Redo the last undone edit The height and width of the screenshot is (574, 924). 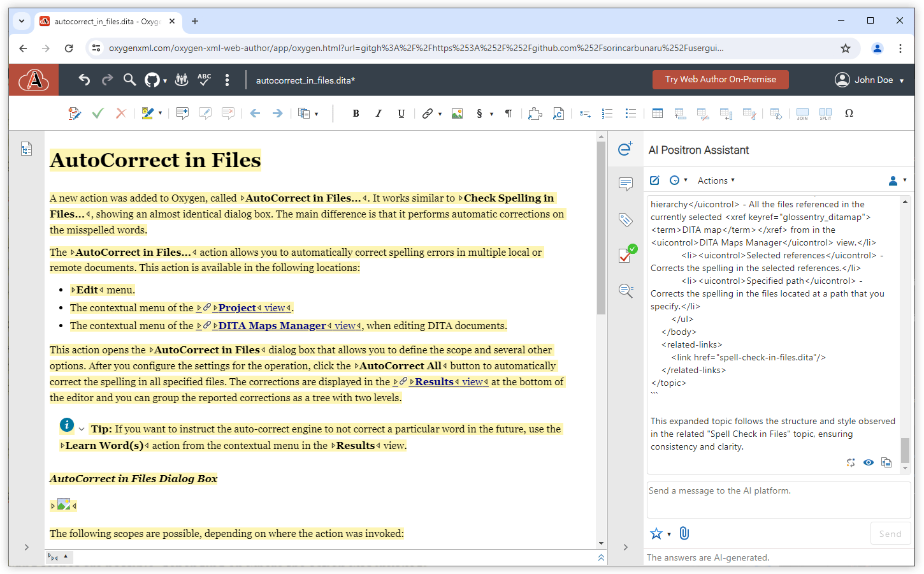tap(107, 80)
